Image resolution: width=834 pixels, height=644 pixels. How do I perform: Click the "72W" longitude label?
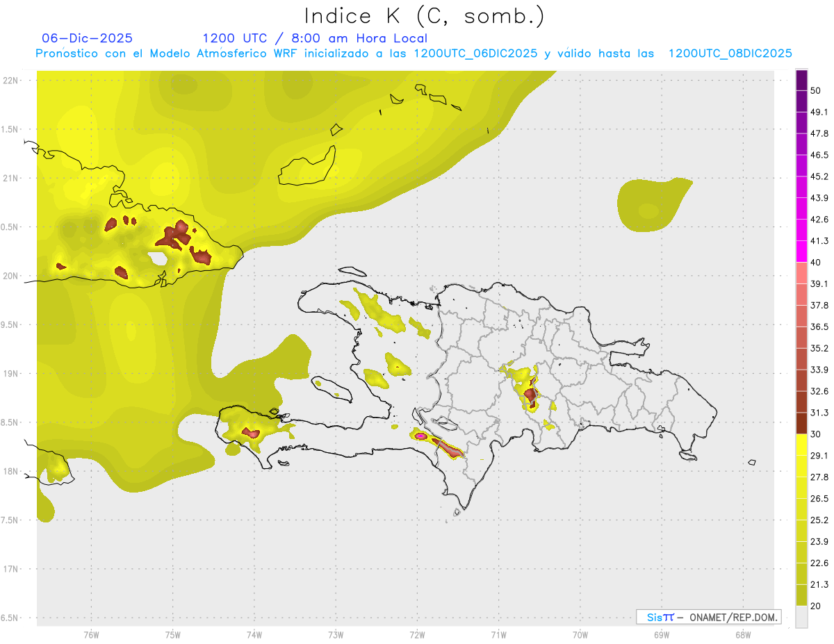[417, 634]
